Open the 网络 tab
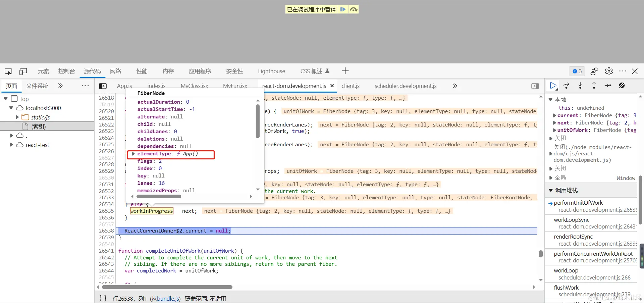Viewport: 644px width, 303px height. click(116, 71)
